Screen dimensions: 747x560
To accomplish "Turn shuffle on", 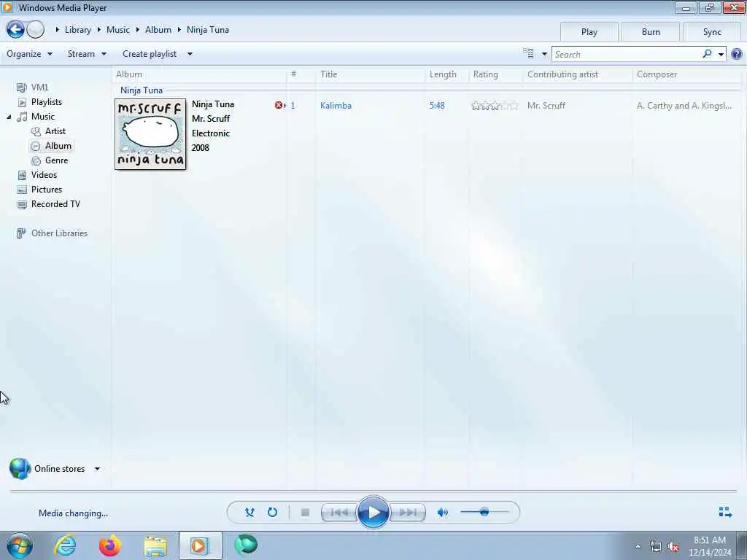I will point(249,513).
